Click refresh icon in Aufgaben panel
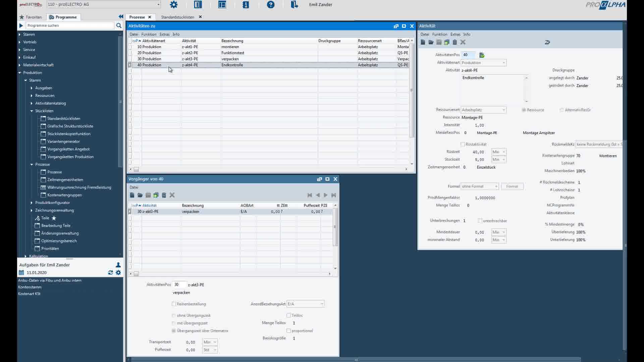The width and height of the screenshot is (644, 362). 110,273
